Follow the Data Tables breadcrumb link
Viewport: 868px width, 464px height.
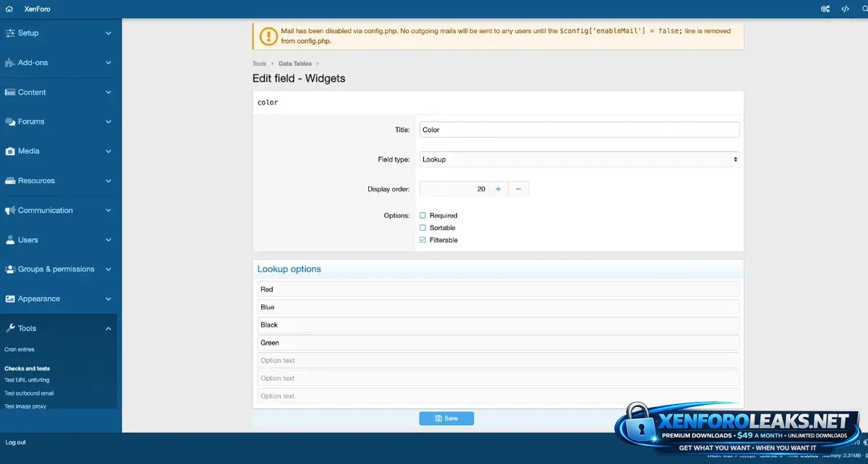tap(295, 64)
